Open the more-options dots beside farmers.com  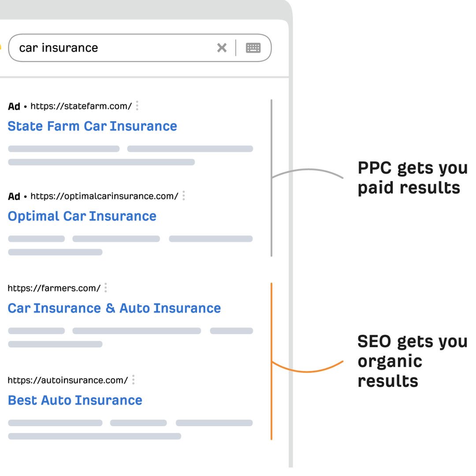coord(105,288)
